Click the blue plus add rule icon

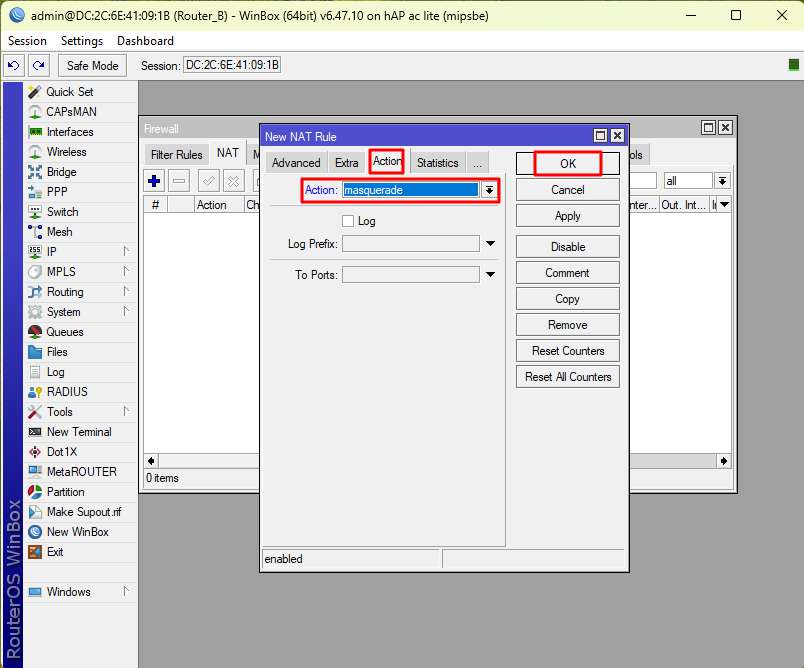click(154, 181)
